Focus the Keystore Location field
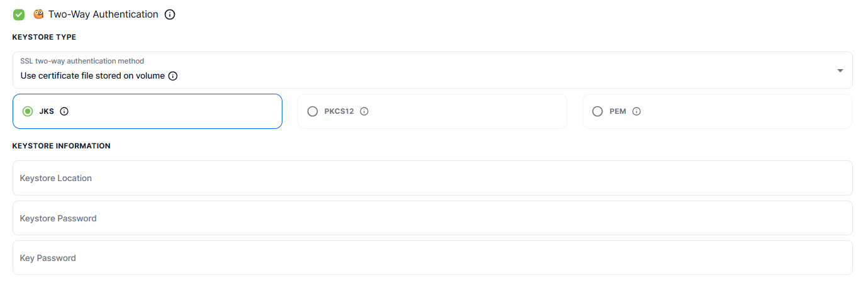868x283 pixels. pyautogui.click(x=432, y=178)
